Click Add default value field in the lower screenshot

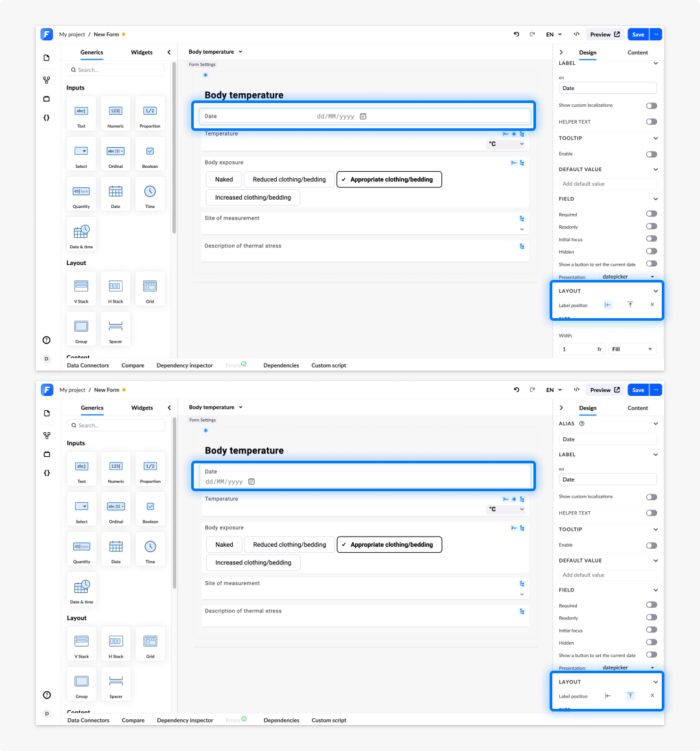click(607, 575)
